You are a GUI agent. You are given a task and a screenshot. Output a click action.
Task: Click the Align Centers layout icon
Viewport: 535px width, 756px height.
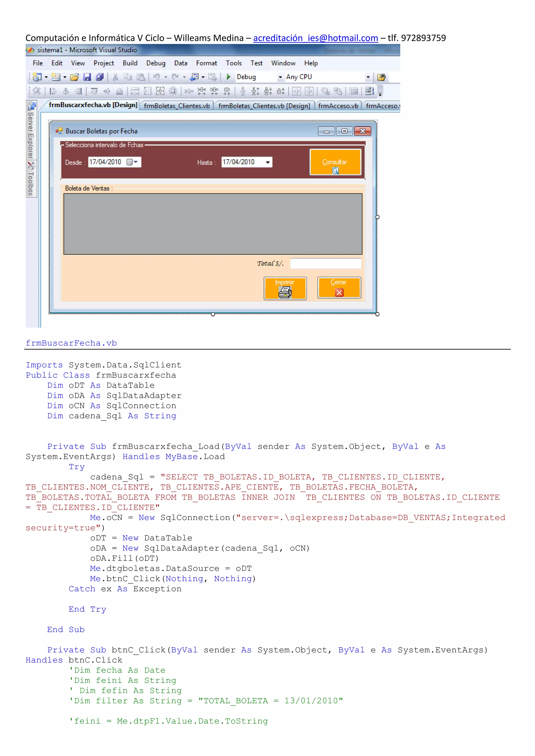(66, 91)
